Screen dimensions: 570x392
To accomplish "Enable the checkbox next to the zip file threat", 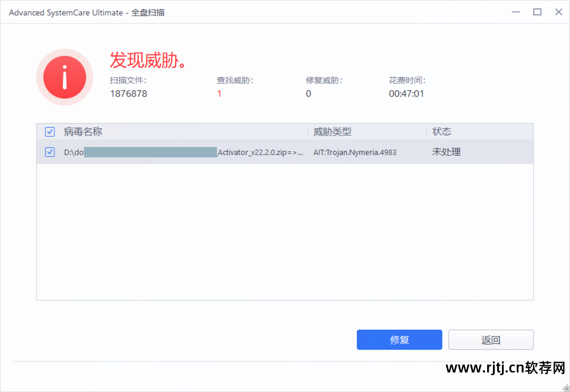I will 50,152.
